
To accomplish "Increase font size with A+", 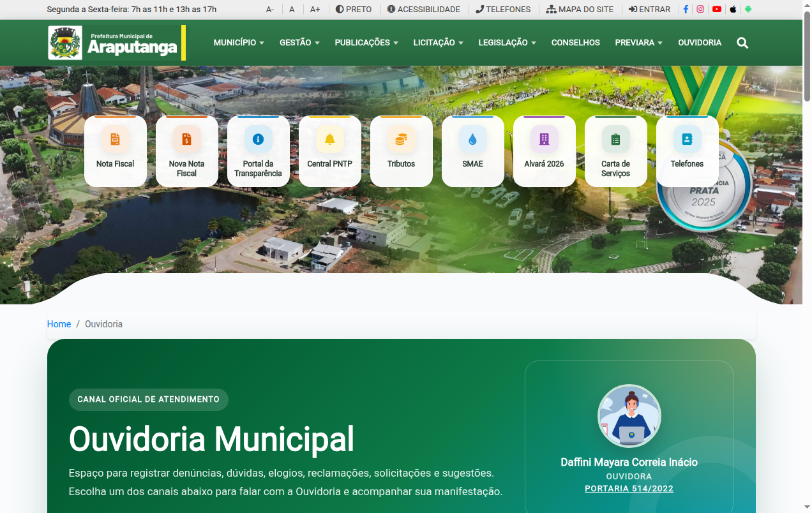I will (315, 10).
